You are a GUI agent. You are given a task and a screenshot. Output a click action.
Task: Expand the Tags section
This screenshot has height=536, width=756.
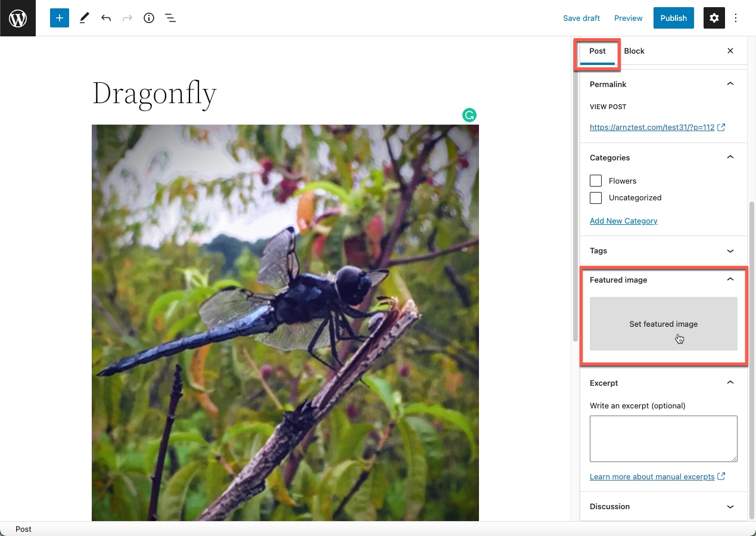[663, 251]
